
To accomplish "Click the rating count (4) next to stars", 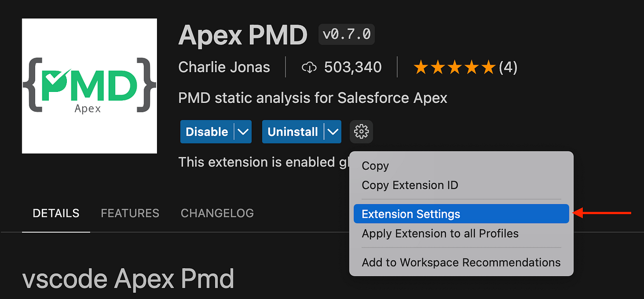I will 508,67.
